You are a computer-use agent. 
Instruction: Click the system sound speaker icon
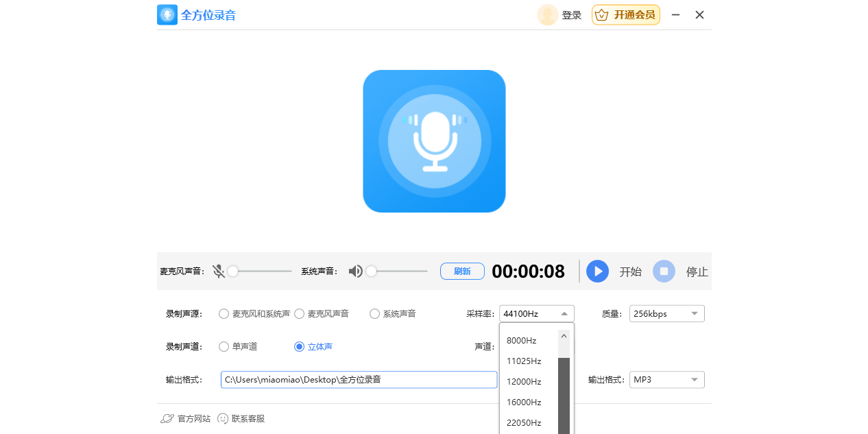click(x=356, y=272)
